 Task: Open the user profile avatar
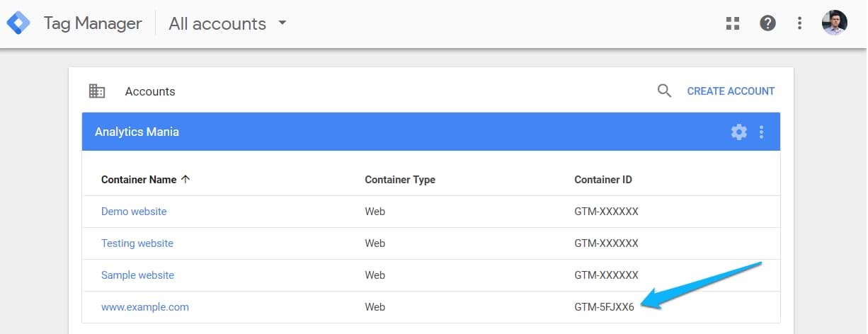[834, 23]
